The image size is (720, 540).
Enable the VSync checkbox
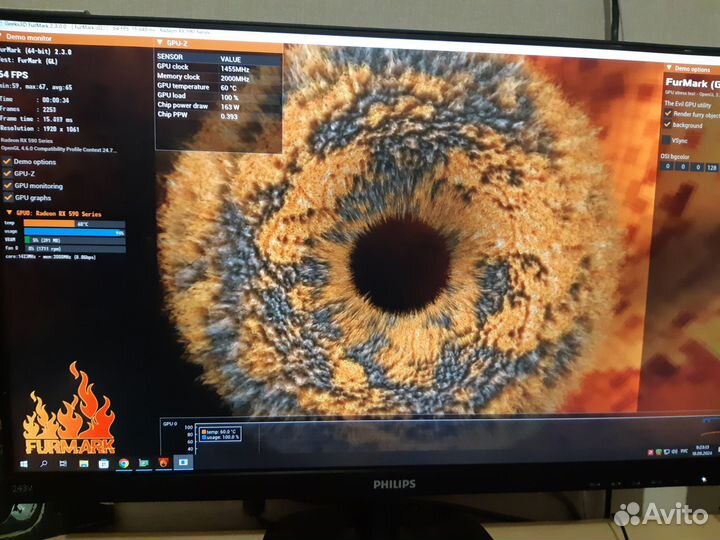pos(667,140)
